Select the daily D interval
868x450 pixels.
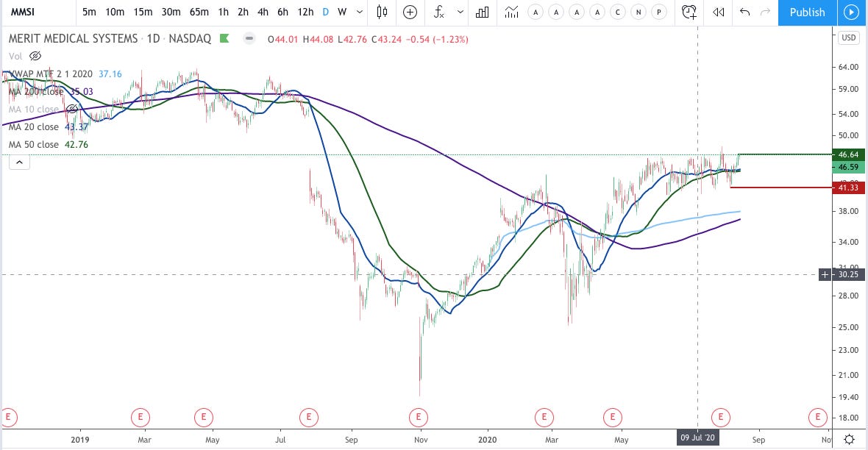(x=325, y=12)
